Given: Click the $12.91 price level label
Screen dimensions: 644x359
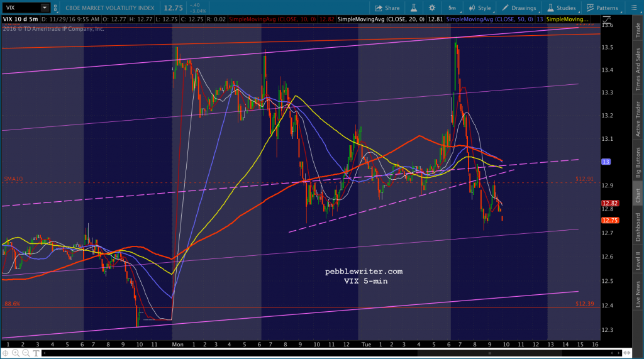Looking at the screenshot, I should (584, 179).
